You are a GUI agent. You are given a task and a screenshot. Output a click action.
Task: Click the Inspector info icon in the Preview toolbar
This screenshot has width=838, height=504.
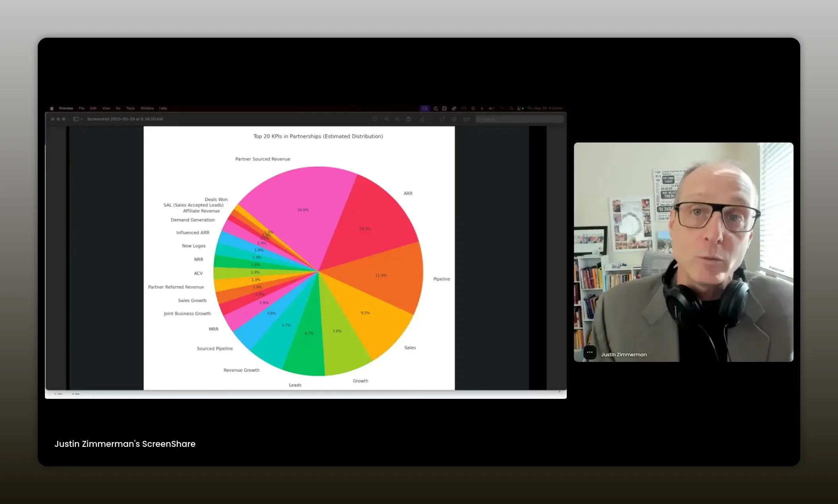pos(375,119)
